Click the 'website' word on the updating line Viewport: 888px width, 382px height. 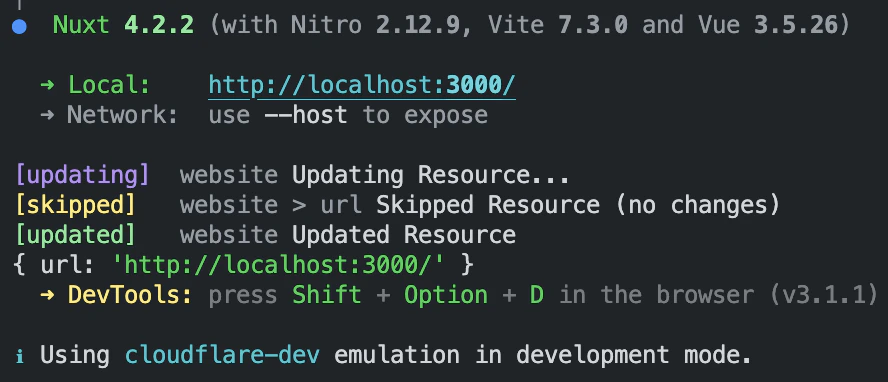click(229, 175)
